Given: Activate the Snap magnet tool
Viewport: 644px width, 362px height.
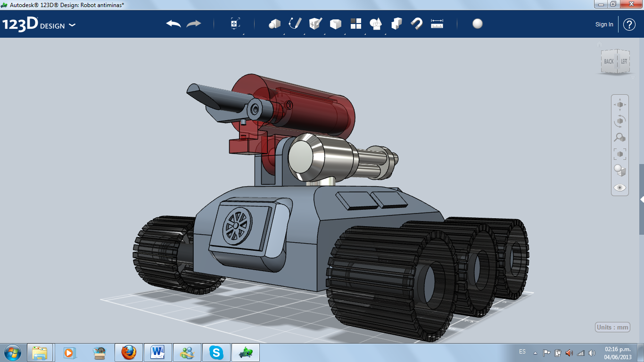Looking at the screenshot, I should coord(417,24).
